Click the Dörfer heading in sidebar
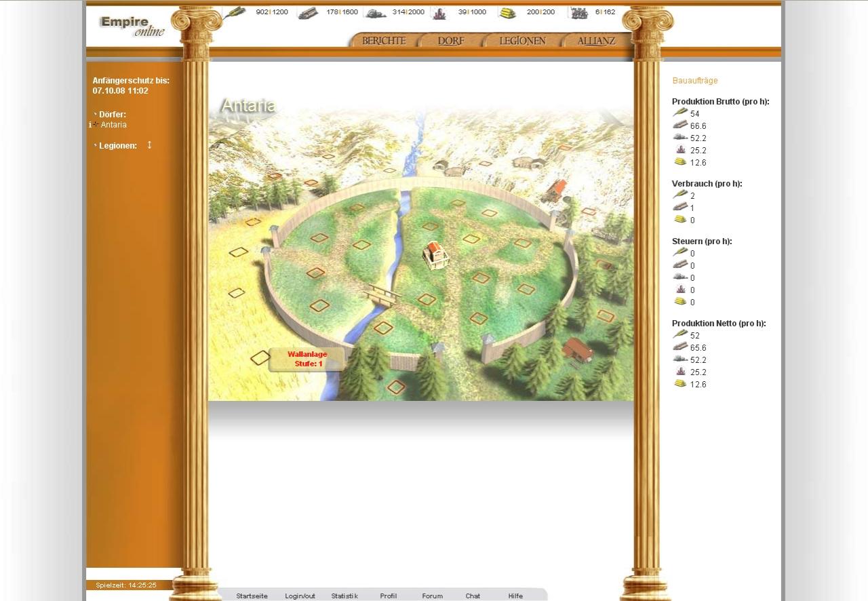 [113, 115]
